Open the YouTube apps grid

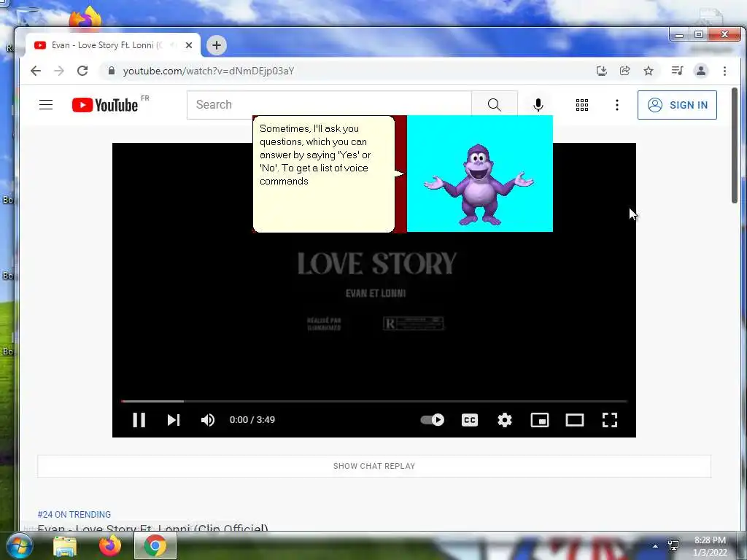coord(581,105)
